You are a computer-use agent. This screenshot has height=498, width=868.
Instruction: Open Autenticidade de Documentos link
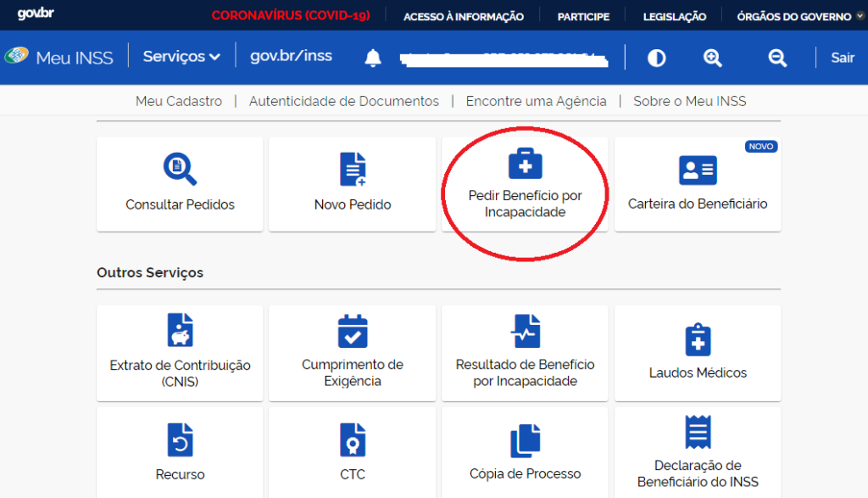point(344,101)
